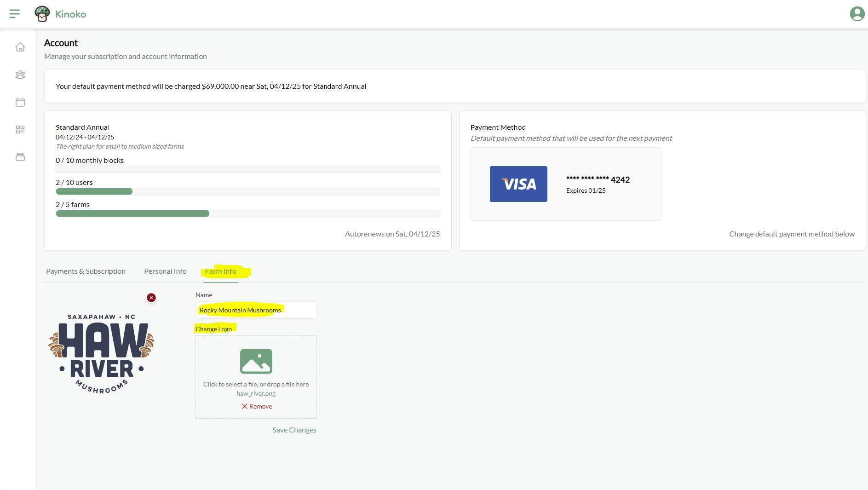Screen dimensions: 868x490
Task: Select the Farm Info tab
Action: click(x=220, y=271)
